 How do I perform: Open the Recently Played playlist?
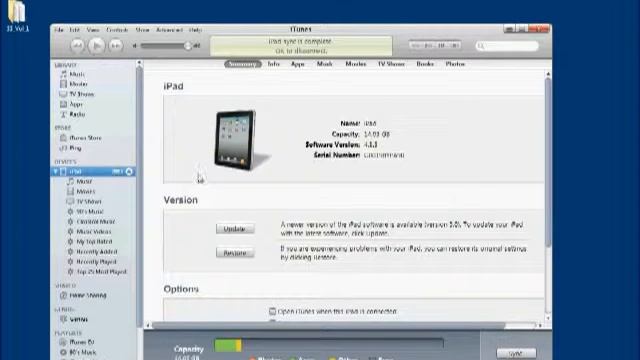(96, 262)
